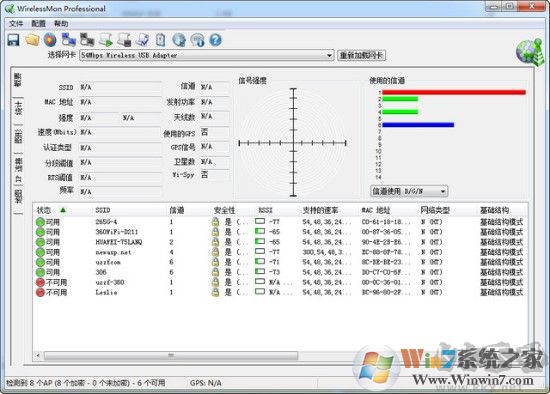Select the row with SSID 360WiFi-D211

point(280,232)
